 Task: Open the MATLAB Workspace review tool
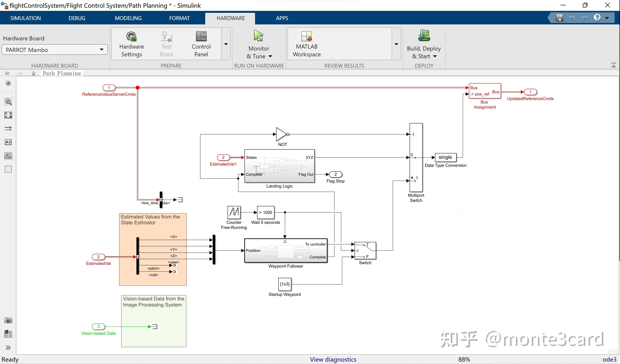click(x=306, y=44)
